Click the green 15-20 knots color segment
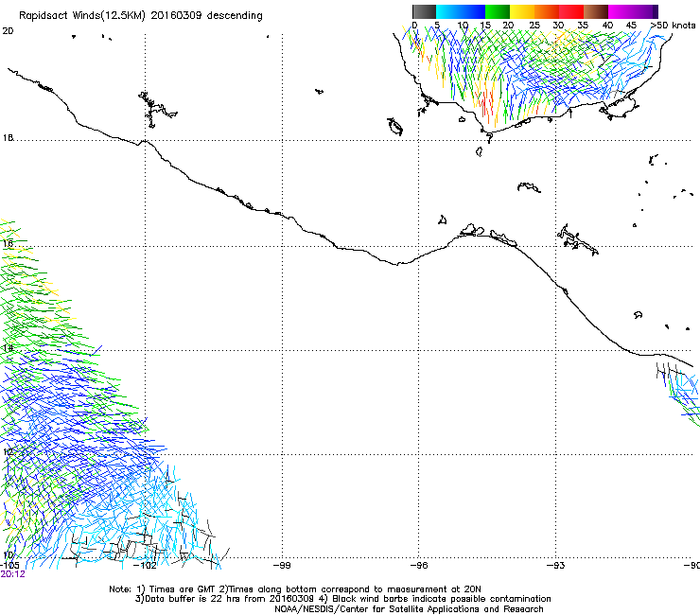 click(498, 11)
